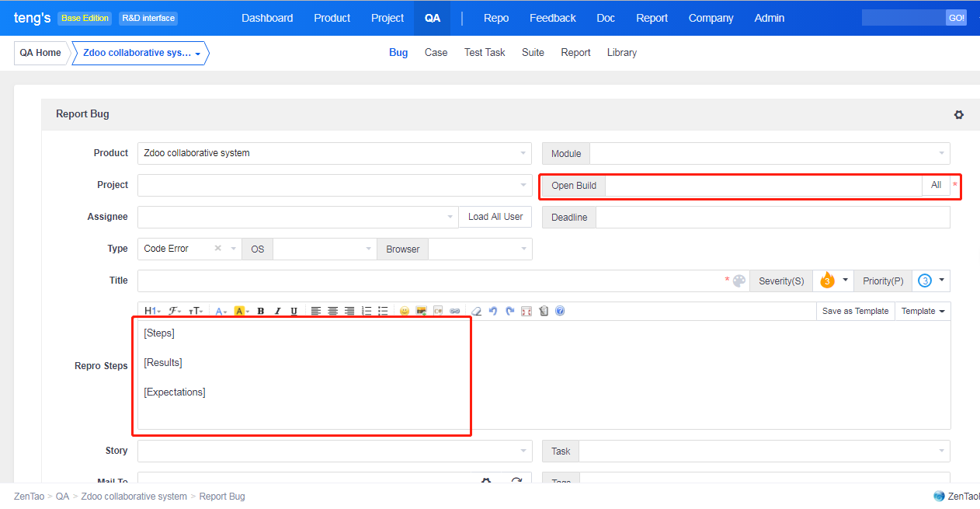
Task: Open the Module dropdown list
Action: point(769,154)
